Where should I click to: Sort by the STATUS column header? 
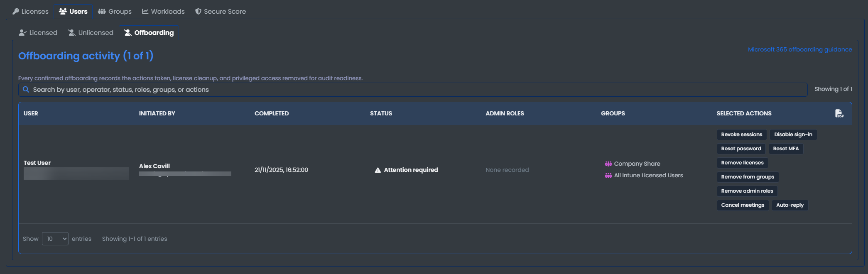point(381,113)
